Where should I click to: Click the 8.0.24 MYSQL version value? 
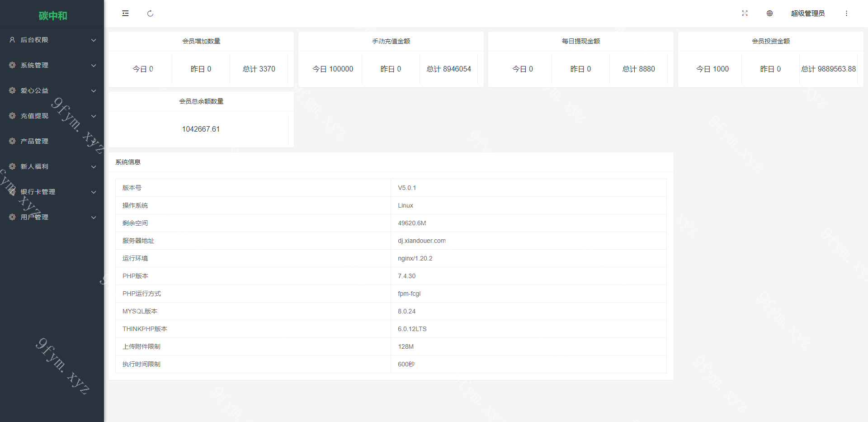tap(406, 311)
